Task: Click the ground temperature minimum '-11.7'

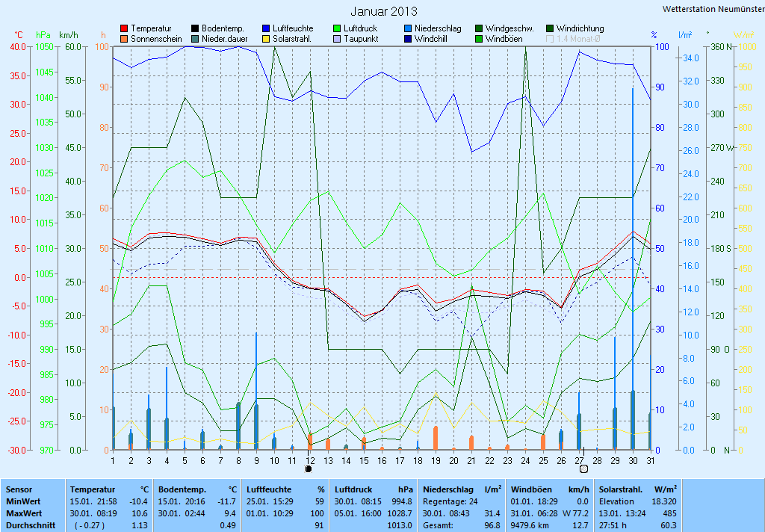Action: pyautogui.click(x=227, y=501)
